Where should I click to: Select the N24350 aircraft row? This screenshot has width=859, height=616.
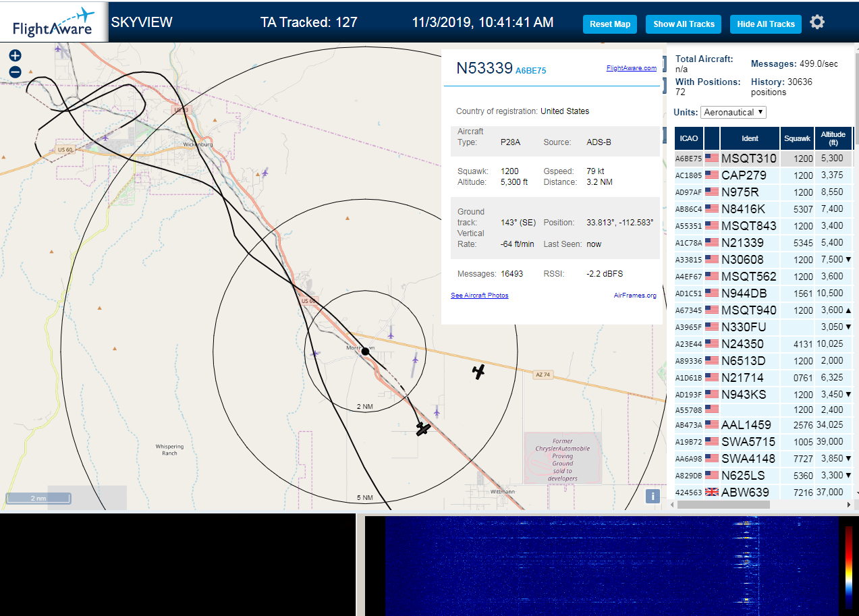[764, 344]
